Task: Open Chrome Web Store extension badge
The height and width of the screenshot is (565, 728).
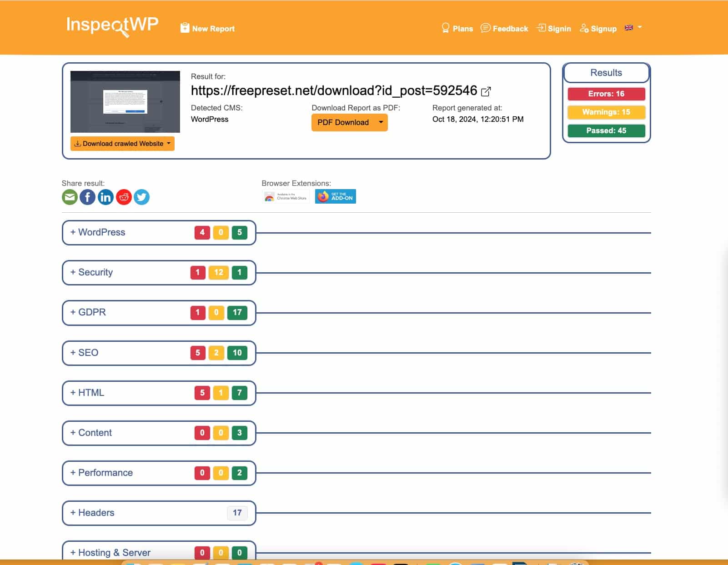Action: (x=286, y=196)
